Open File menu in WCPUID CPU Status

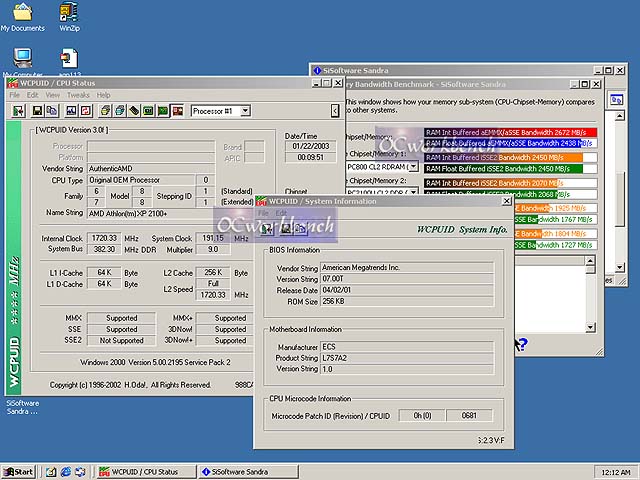14,95
